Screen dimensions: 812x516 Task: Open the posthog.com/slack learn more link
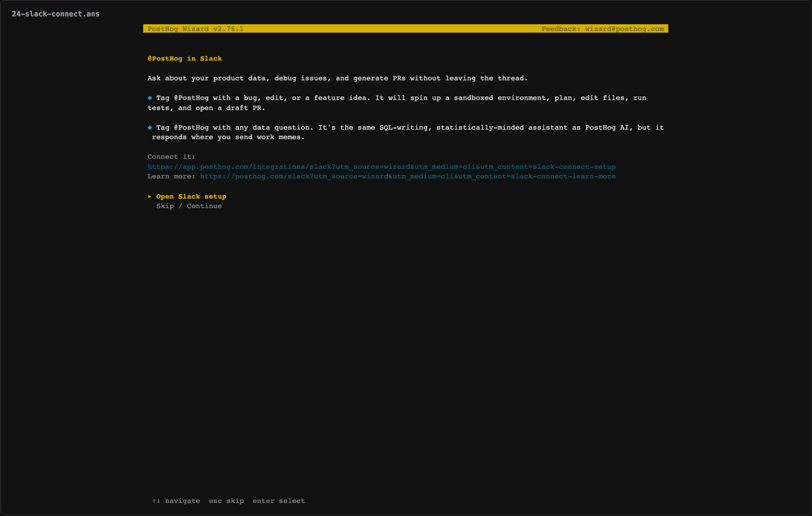(408, 176)
